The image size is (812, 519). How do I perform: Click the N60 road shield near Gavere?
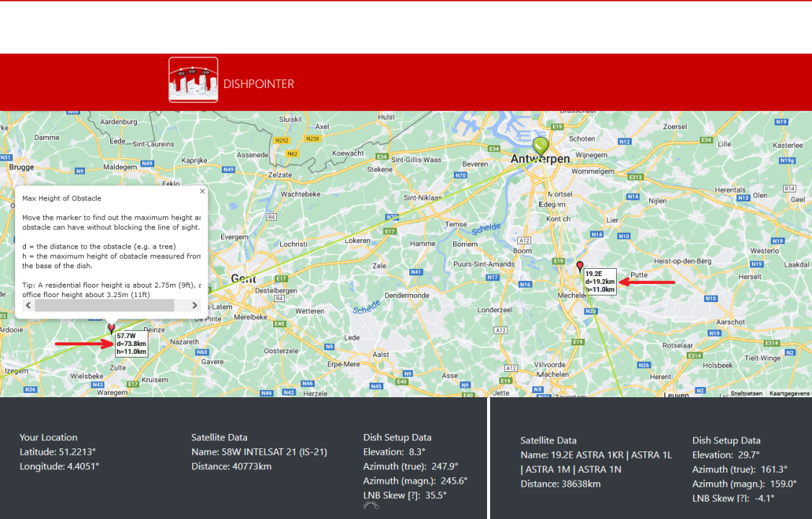pos(202,352)
